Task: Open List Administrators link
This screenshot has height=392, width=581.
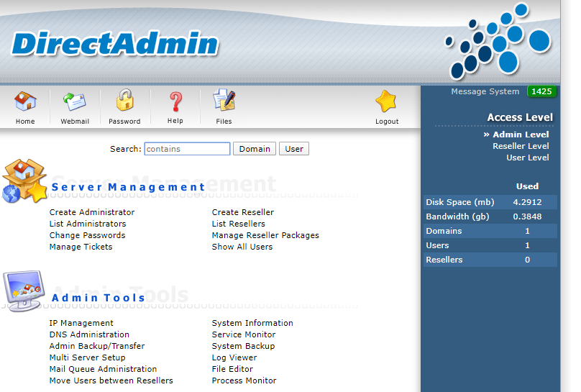Action: point(88,224)
